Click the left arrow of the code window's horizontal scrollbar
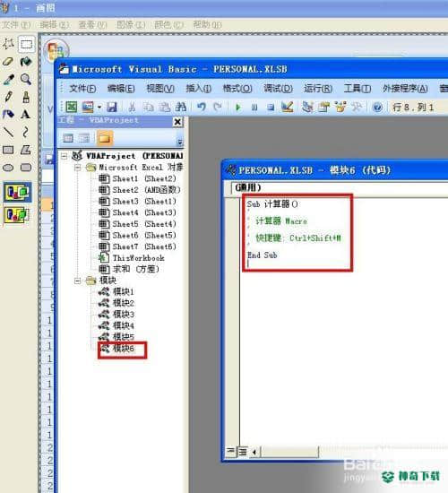Screen dimensions: 448x493 tap(254, 452)
